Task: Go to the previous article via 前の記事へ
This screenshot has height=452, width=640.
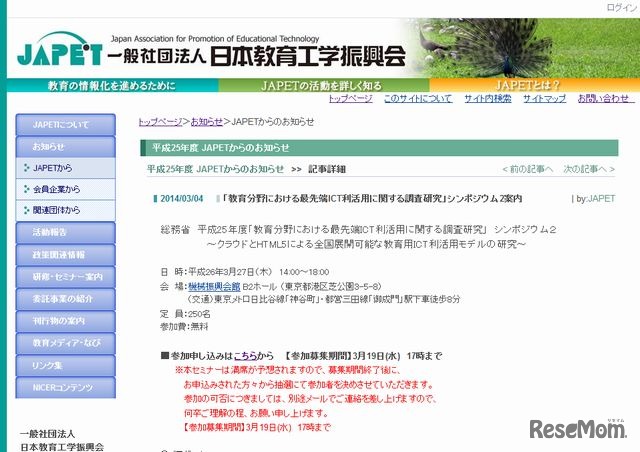Action: [x=528, y=169]
